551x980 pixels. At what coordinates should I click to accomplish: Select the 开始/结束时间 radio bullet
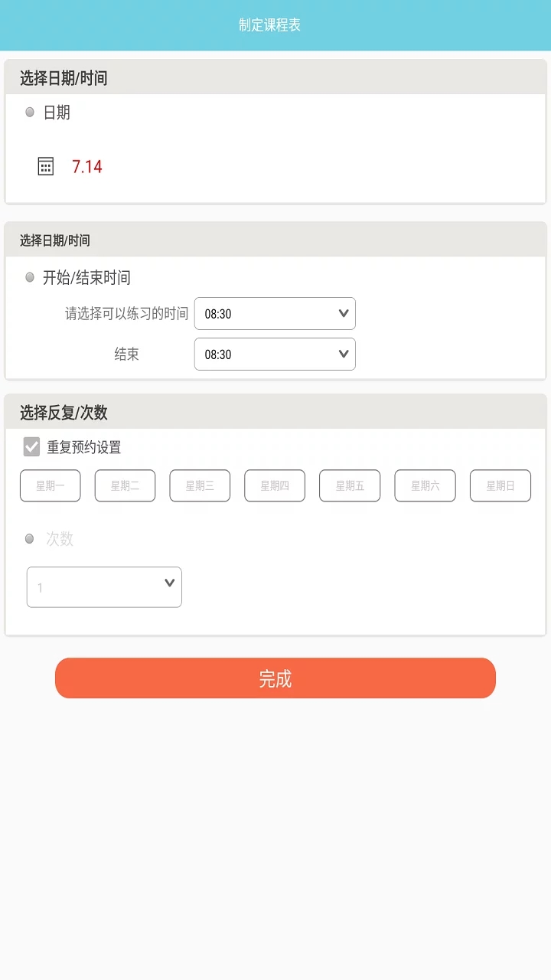tap(30, 277)
